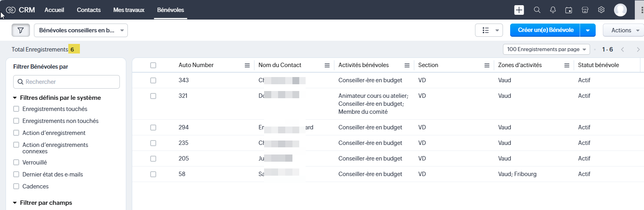The width and height of the screenshot is (644, 210).
Task: Open the marketplace store icon
Action: click(x=585, y=10)
